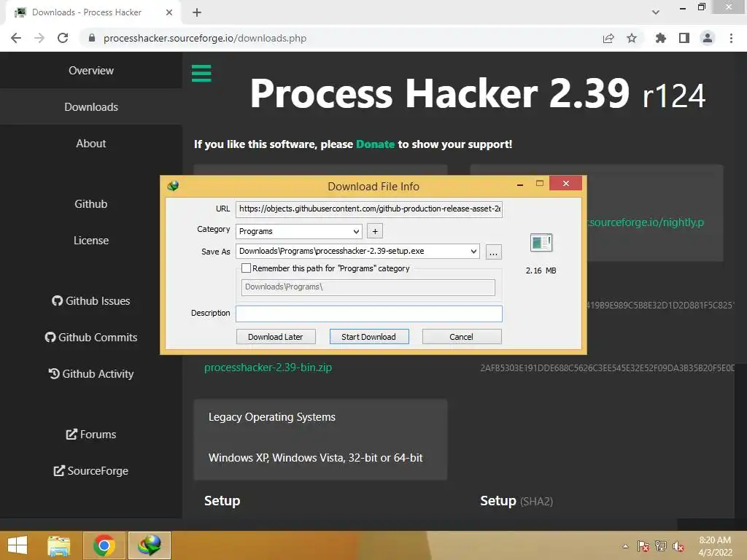Toggle the Chrome side panel icon
The height and width of the screenshot is (560, 747).
(684, 38)
